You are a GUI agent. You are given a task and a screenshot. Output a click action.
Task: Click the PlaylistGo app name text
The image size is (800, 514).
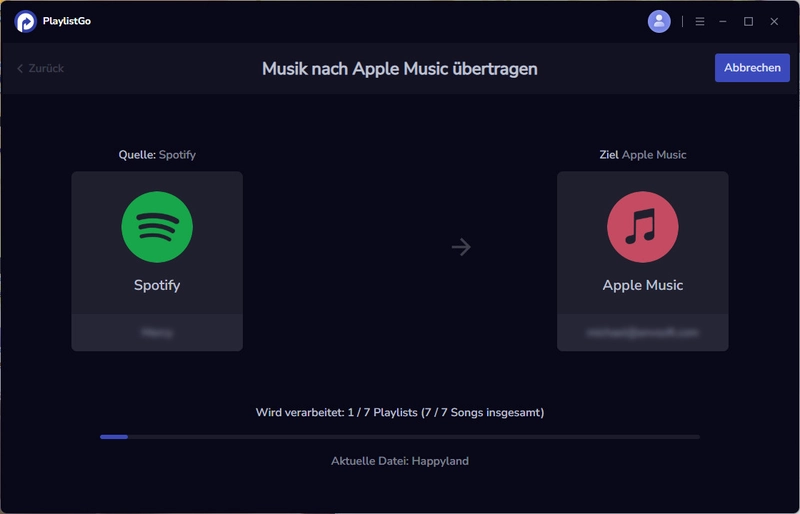tap(67, 21)
